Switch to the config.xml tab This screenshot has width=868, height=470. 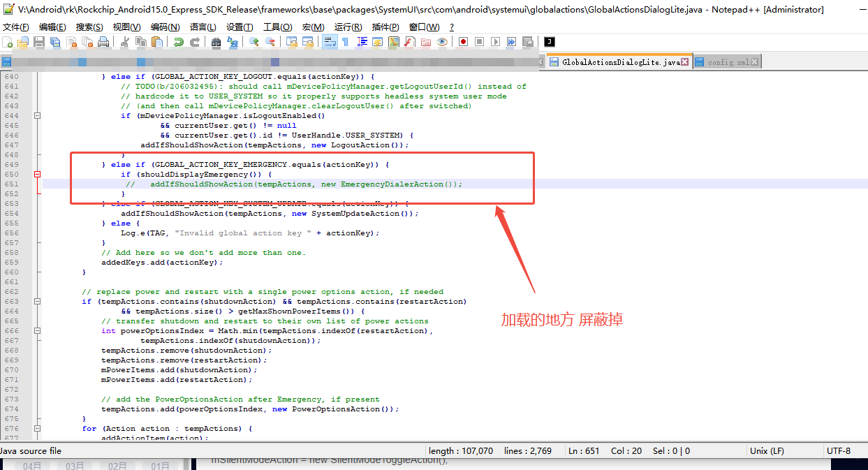[x=728, y=62]
